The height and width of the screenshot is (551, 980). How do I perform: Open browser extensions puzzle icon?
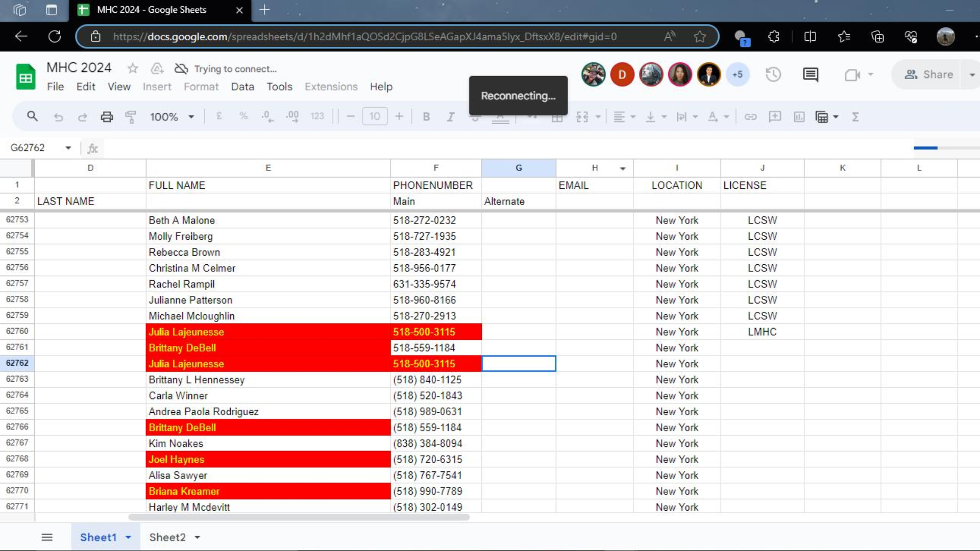click(774, 36)
